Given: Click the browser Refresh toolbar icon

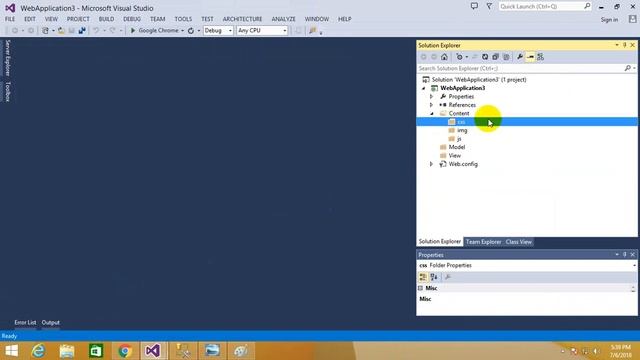Looking at the screenshot, I should click(191, 31).
